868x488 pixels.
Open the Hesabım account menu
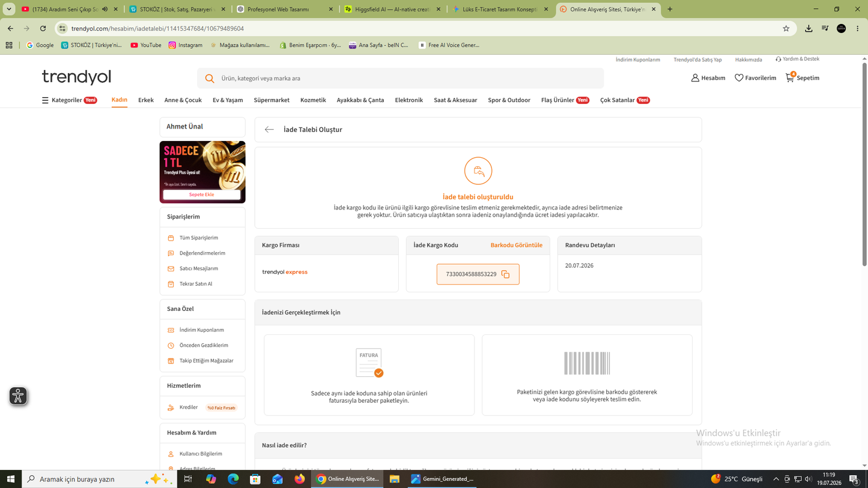pyautogui.click(x=708, y=78)
